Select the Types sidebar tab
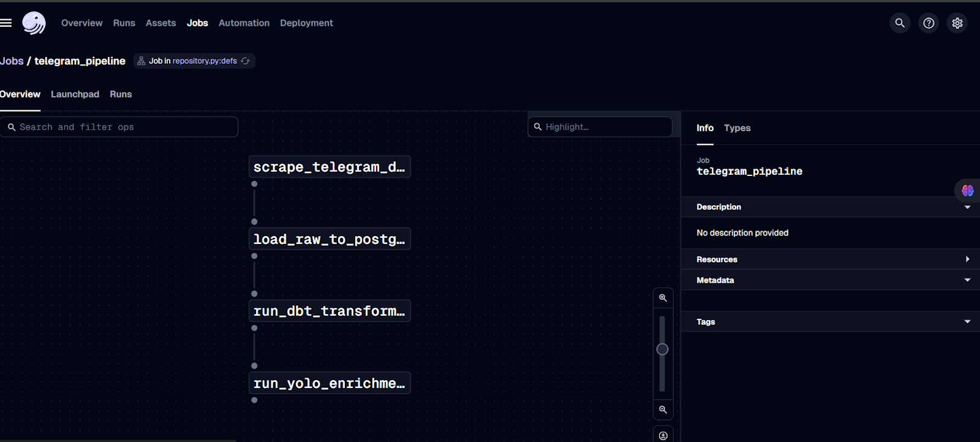Image resolution: width=980 pixels, height=442 pixels. 737,128
